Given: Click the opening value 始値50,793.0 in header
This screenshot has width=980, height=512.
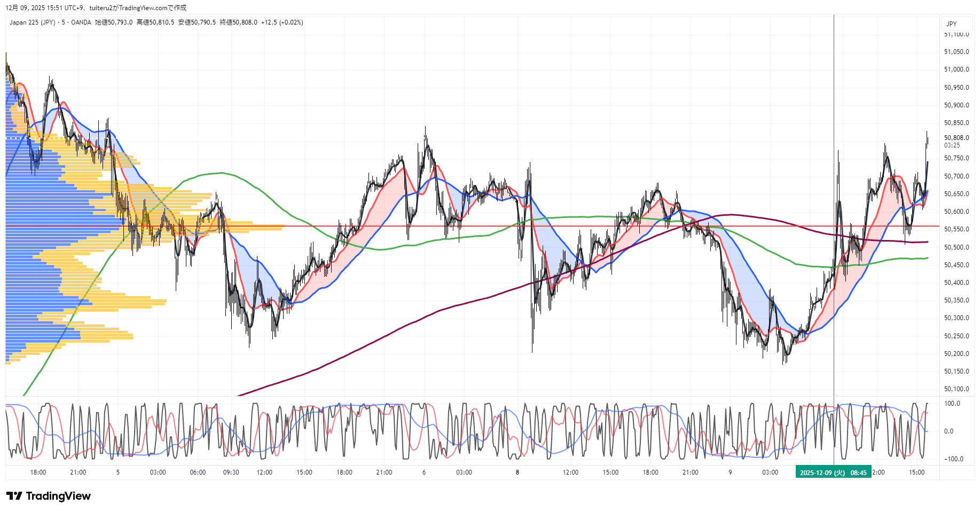Looking at the screenshot, I should (x=114, y=22).
